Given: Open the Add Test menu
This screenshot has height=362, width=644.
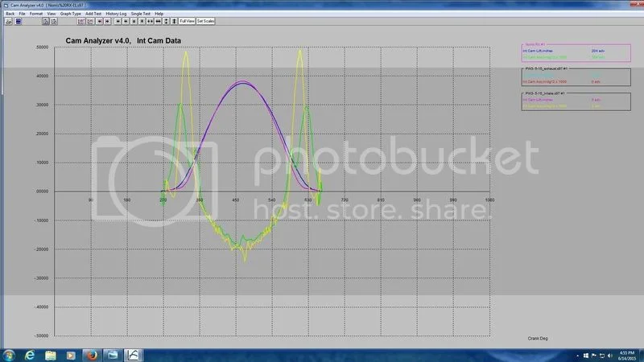Looking at the screenshot, I should pos(93,14).
